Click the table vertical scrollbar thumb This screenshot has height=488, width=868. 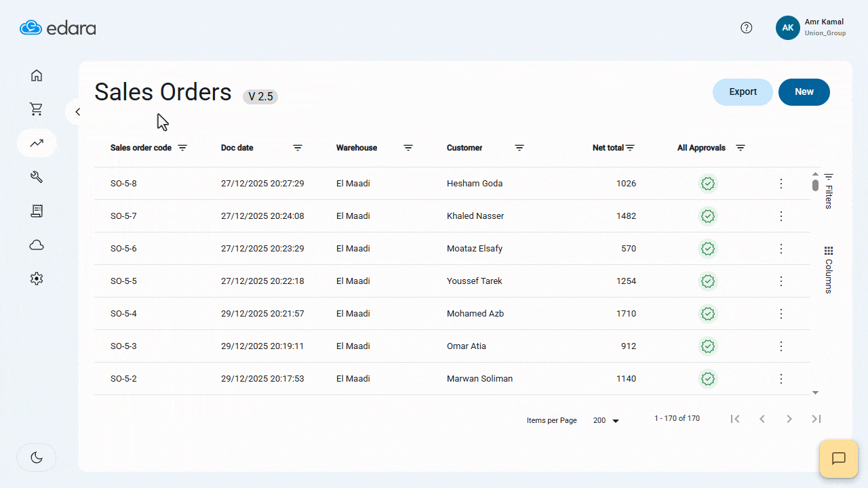pyautogui.click(x=815, y=186)
